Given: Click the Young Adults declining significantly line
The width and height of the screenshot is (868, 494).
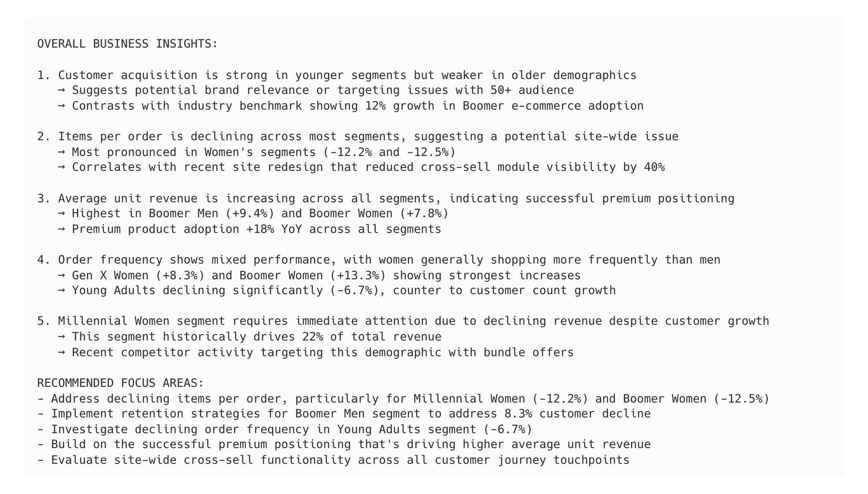Looking at the screenshot, I should 337,290.
